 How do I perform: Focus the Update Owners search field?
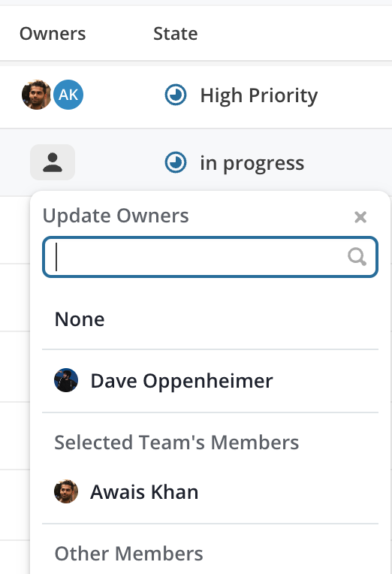pyautogui.click(x=210, y=257)
